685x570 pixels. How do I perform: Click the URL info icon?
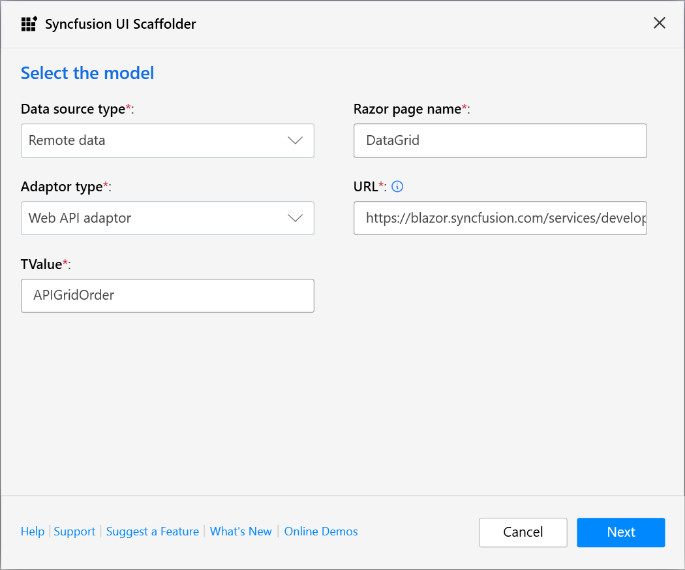[x=397, y=186]
